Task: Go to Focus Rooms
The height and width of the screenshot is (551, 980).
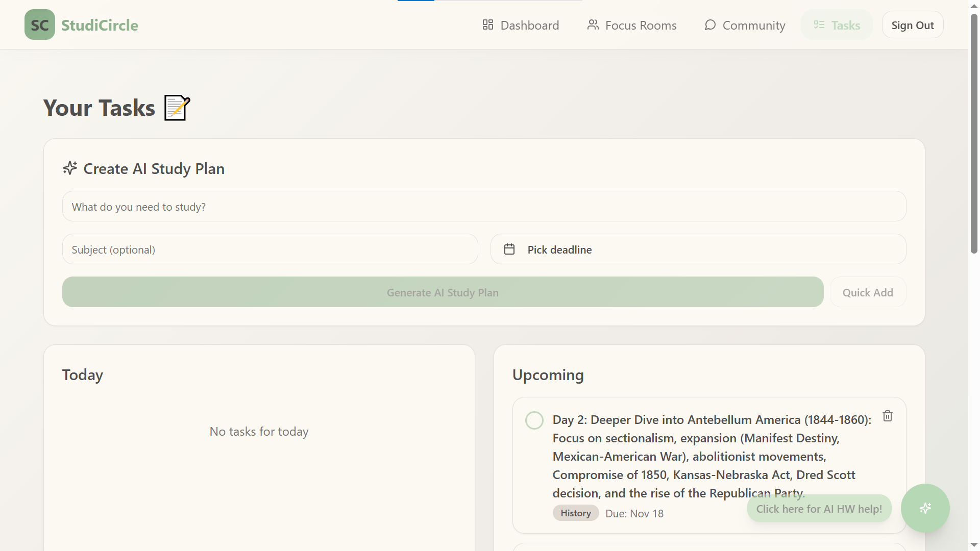Action: pos(640,25)
